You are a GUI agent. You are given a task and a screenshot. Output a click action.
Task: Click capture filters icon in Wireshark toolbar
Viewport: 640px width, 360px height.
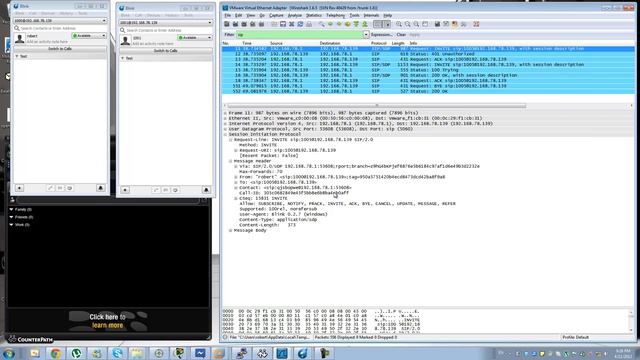click(x=437, y=24)
